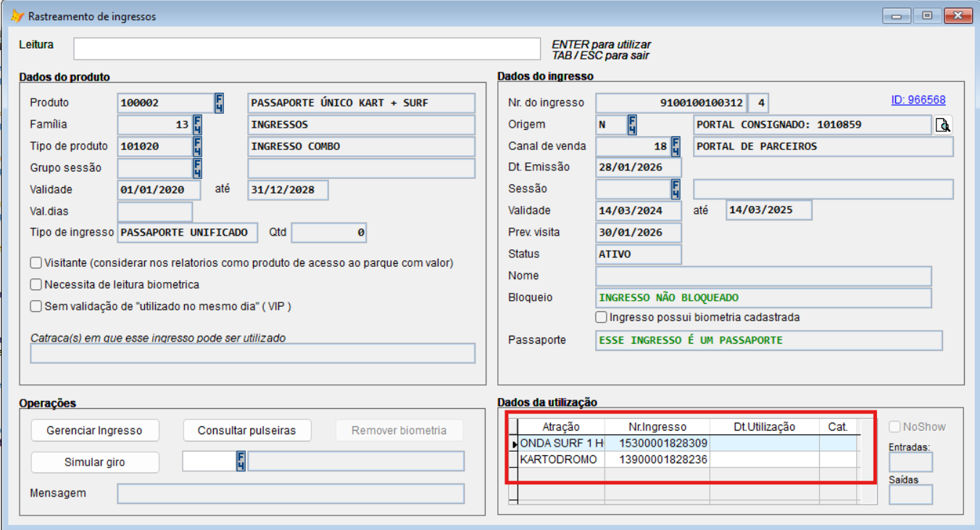
Task: Click the F4 icon for Tipo de produto
Action: coord(197,146)
